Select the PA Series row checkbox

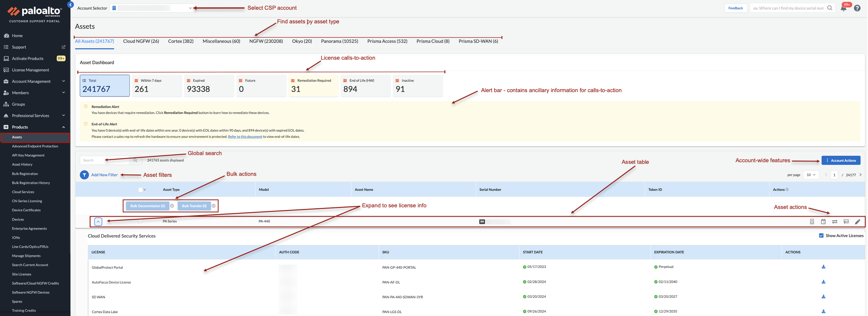click(x=141, y=222)
